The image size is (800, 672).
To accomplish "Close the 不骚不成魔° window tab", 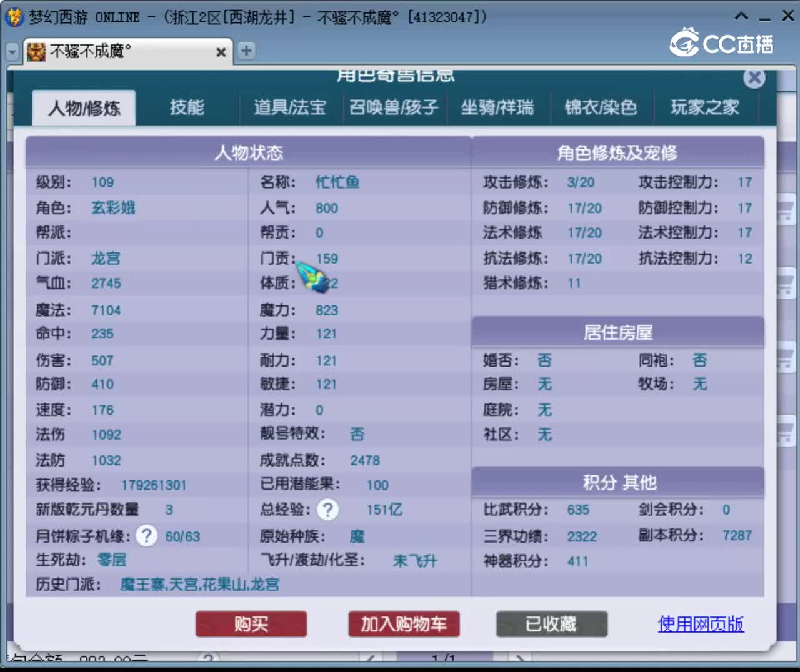I will [221, 52].
